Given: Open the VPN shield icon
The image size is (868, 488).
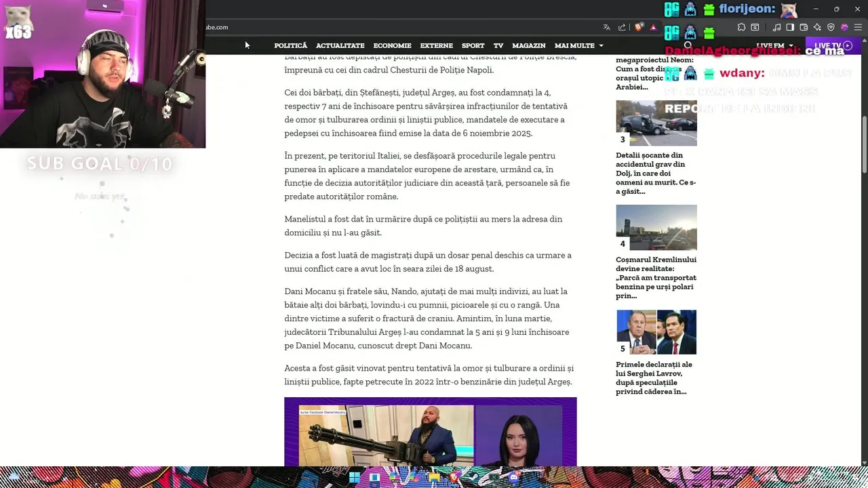Looking at the screenshot, I should pyautogui.click(x=831, y=27).
